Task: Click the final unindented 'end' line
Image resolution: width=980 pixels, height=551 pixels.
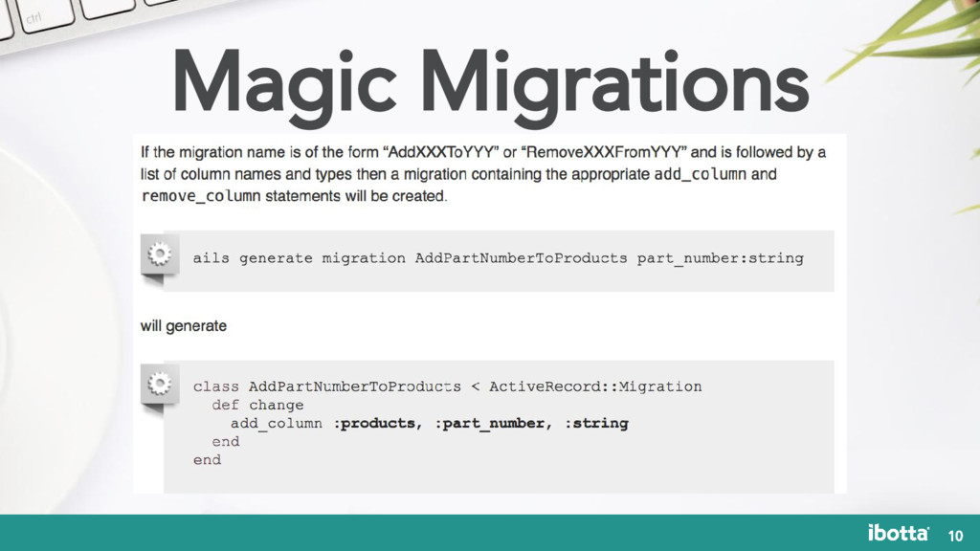Action: point(207,460)
